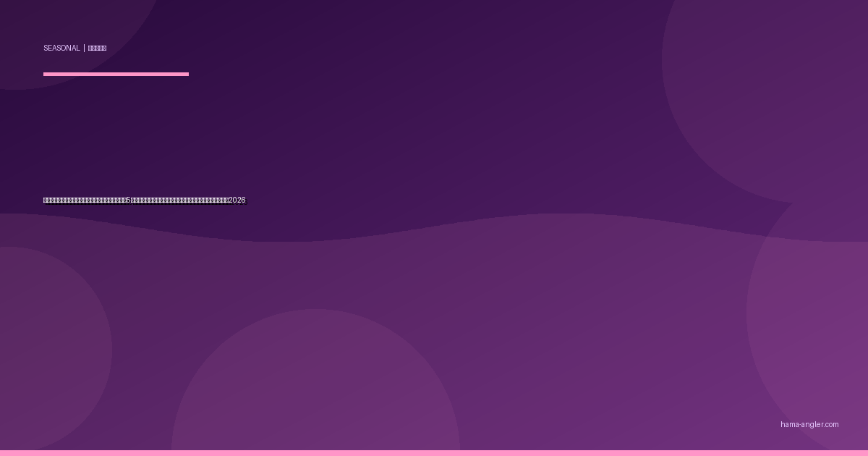The image size is (868, 456).
Task: Click the pink accent line below SEASONAL
Action: 116,74
